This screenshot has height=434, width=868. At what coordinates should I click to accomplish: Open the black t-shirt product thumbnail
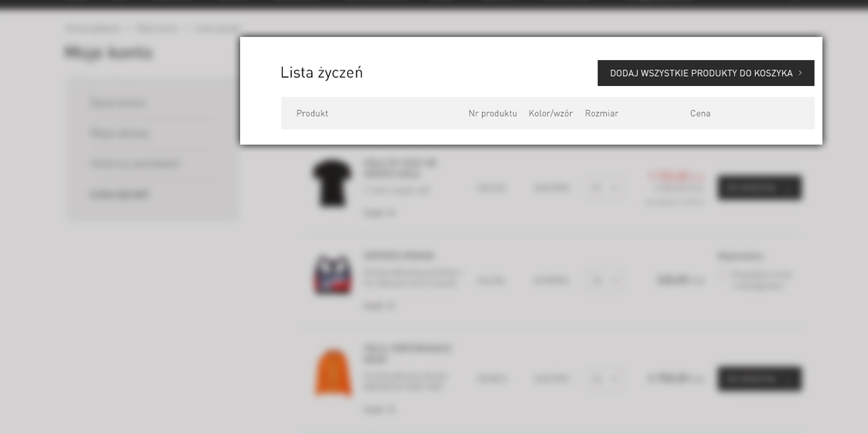332,184
